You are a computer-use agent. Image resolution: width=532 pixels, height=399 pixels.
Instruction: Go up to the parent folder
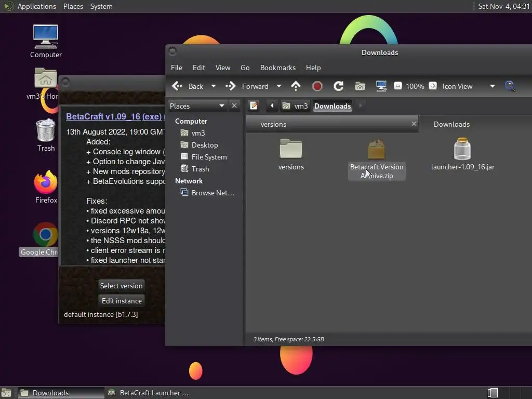[x=296, y=86]
